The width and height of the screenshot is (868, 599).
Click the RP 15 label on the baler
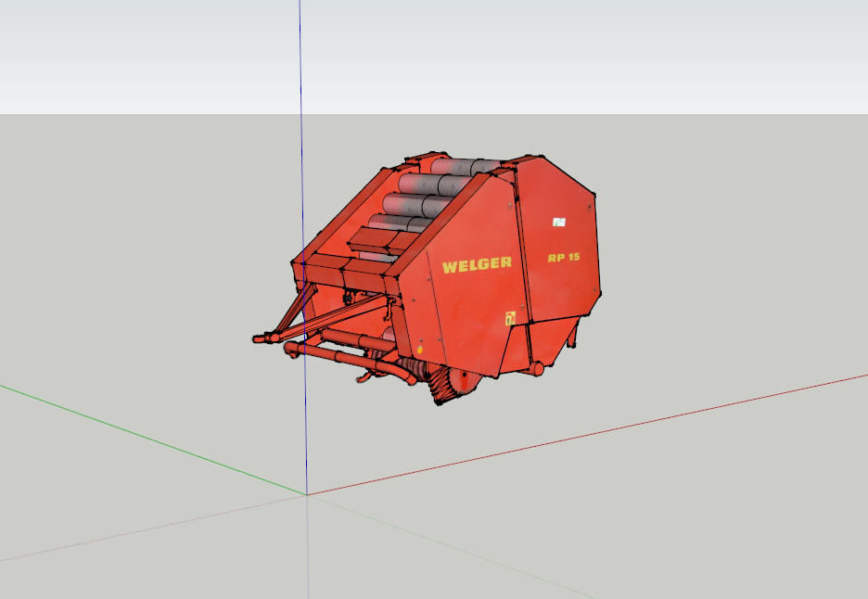tap(564, 258)
